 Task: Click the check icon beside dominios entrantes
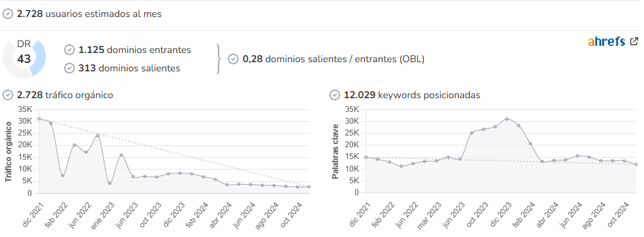click(69, 50)
